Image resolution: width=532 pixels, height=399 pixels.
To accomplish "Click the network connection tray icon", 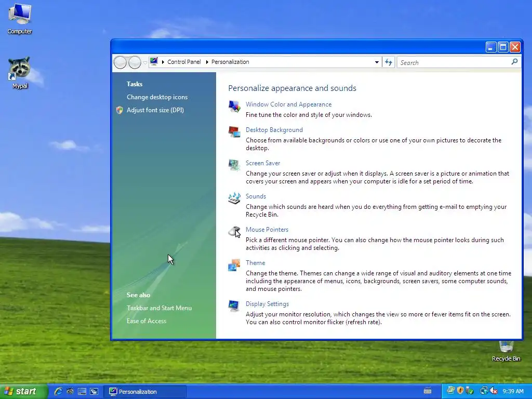I will pyautogui.click(x=484, y=391).
